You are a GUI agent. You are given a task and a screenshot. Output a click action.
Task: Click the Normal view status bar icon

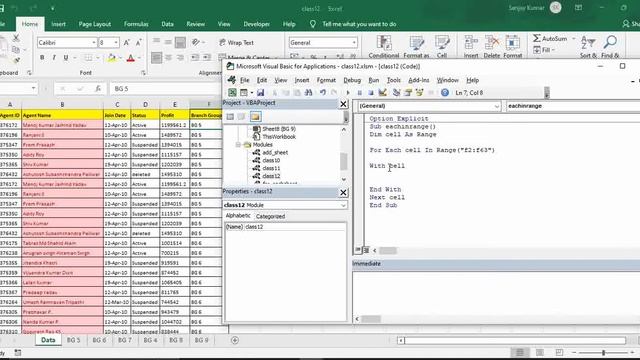pos(520,352)
